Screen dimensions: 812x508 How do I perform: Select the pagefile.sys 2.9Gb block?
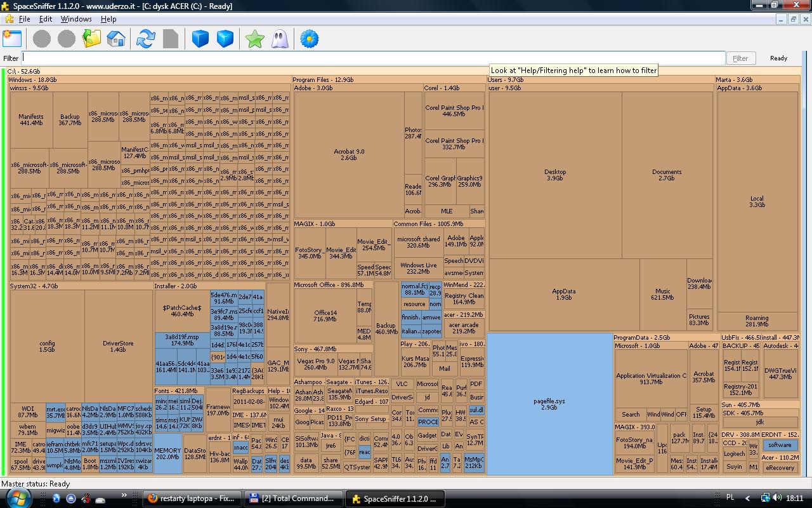(549, 404)
